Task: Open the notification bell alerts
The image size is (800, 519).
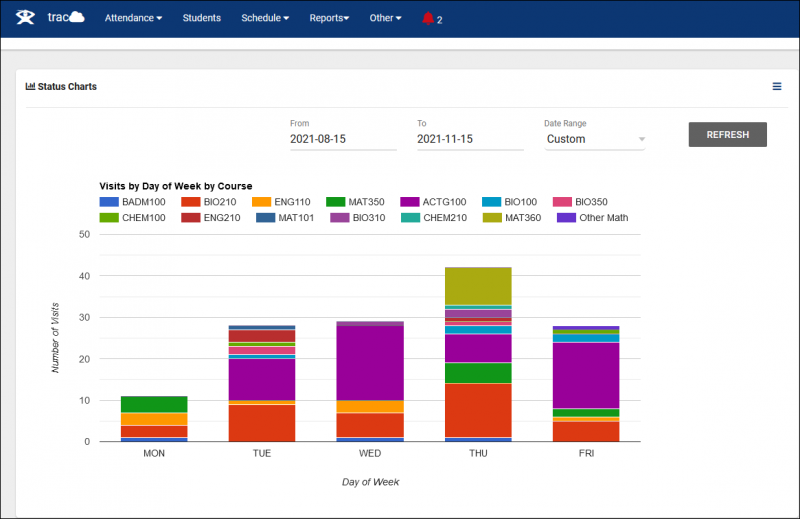Action: [x=429, y=18]
